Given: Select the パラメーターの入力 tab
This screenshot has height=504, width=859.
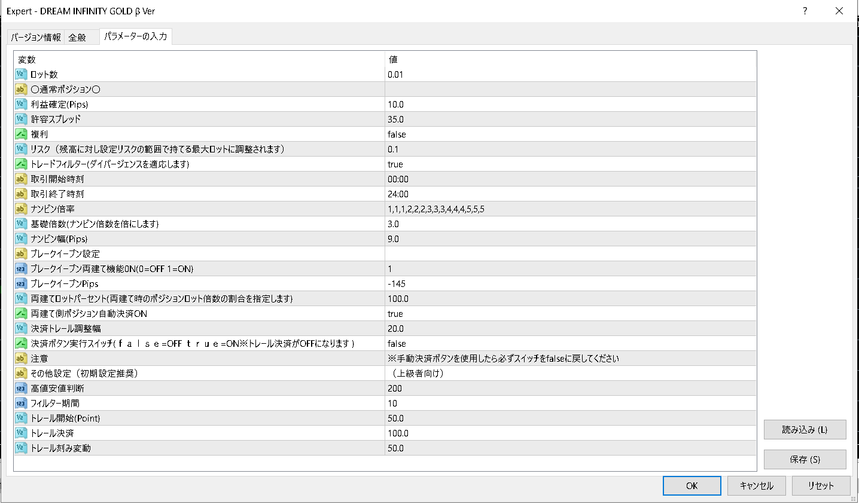Looking at the screenshot, I should [136, 36].
